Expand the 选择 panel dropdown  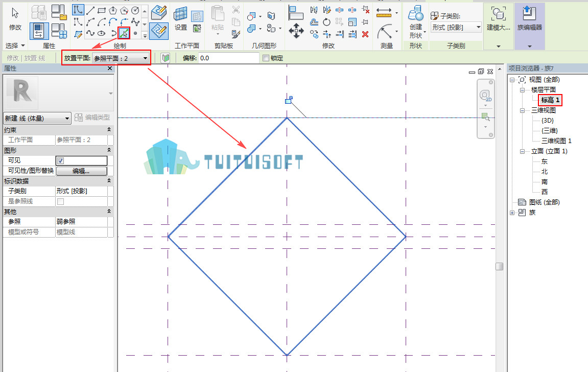click(x=15, y=45)
